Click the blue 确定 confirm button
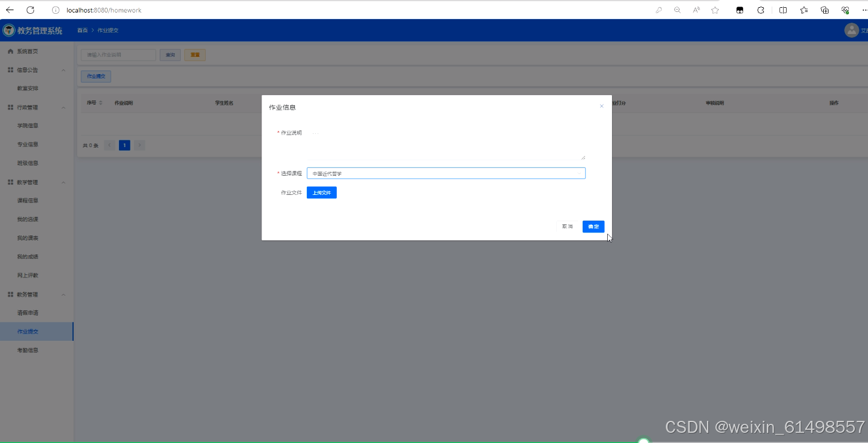This screenshot has height=443, width=868. pos(593,227)
